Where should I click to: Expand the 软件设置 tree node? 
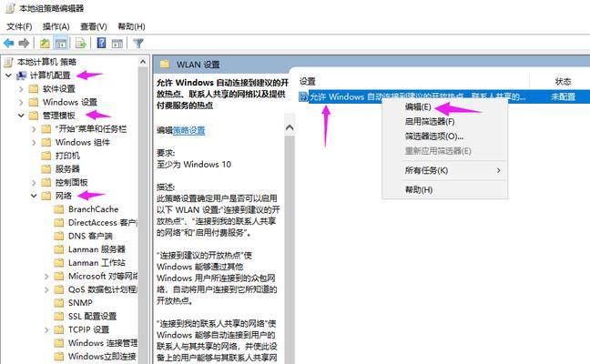click(21, 89)
